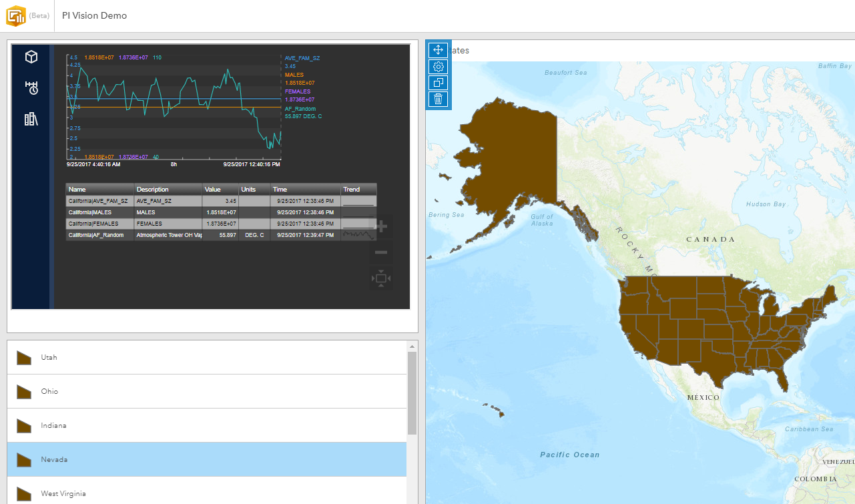Reset the view with the fit icon

pyautogui.click(x=380, y=278)
